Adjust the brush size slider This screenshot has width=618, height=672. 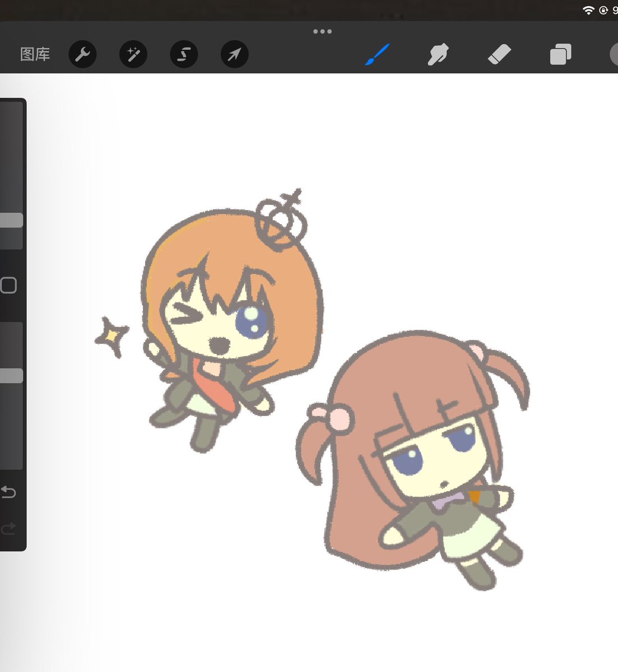point(11,220)
